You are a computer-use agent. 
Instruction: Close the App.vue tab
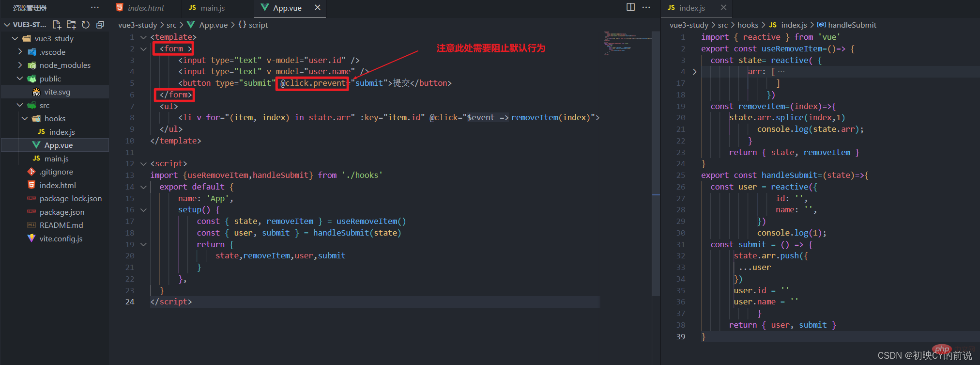[x=318, y=7]
